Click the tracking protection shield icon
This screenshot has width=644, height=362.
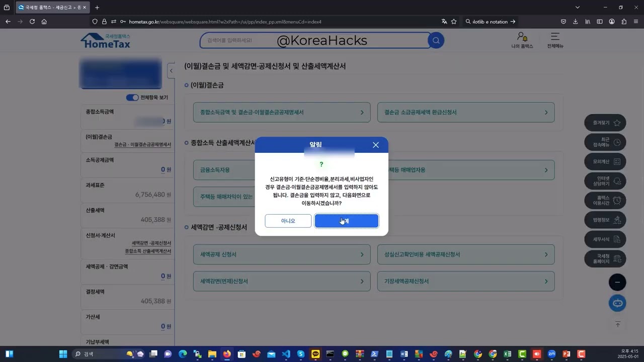[95, 22]
